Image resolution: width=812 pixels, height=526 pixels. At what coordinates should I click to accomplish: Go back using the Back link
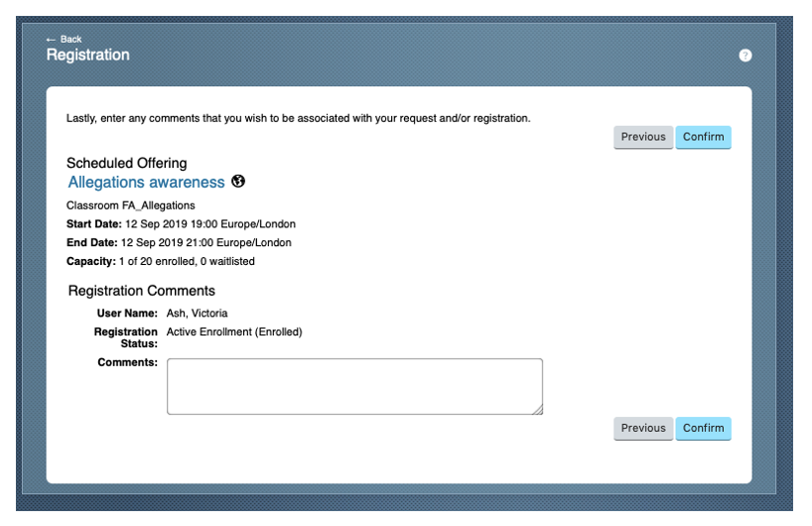coord(64,40)
